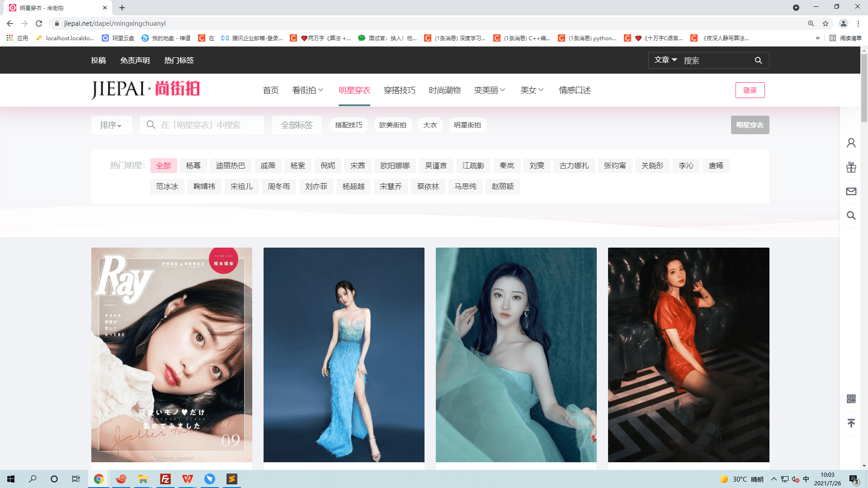Image resolution: width=868 pixels, height=488 pixels.
Task: Show more bookmarks with the chevron
Action: tap(817, 38)
